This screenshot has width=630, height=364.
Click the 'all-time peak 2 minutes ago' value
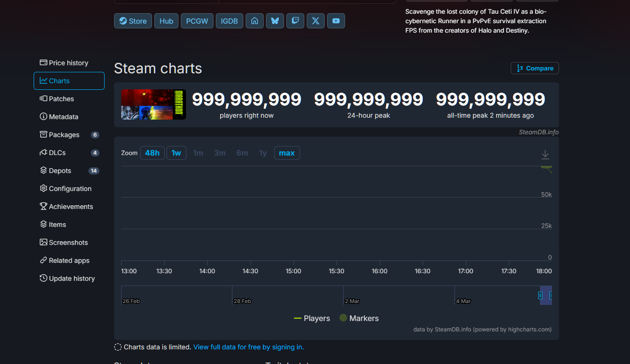(x=490, y=99)
